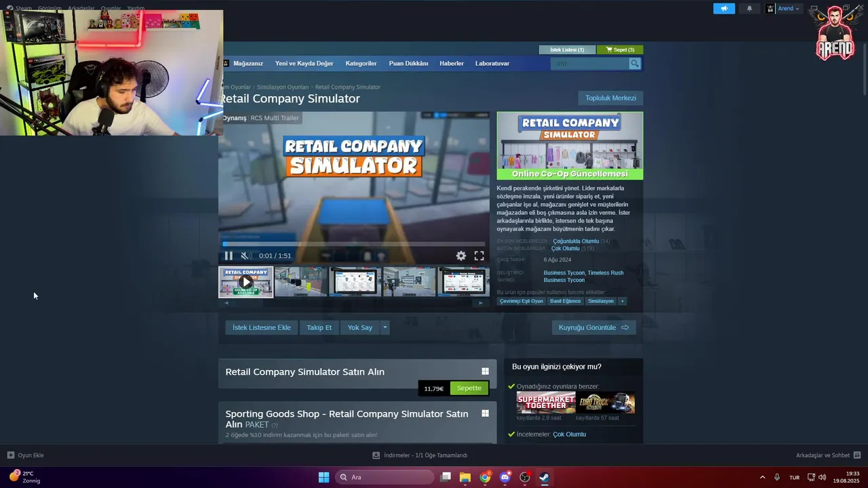Open the Haberler tab
868x488 pixels.
452,64
